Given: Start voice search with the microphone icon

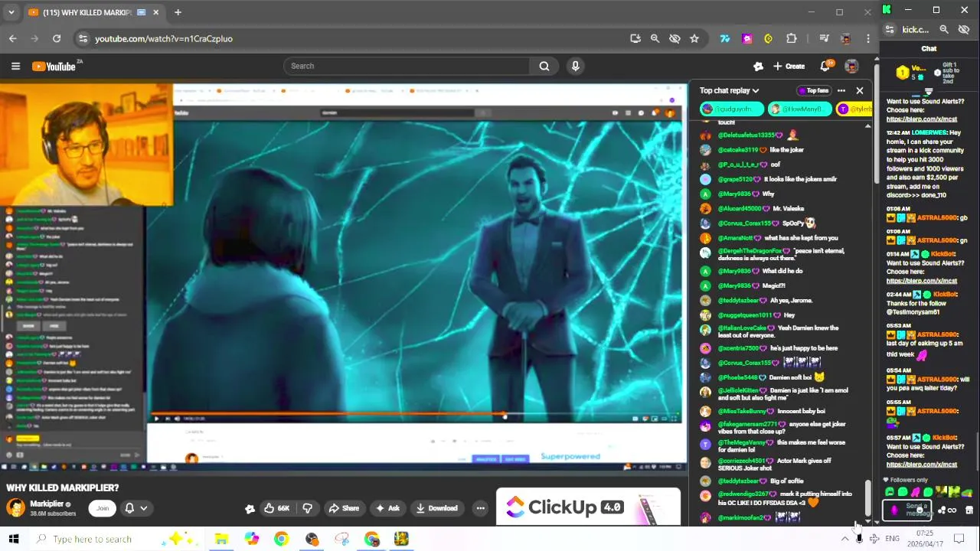Looking at the screenshot, I should (576, 66).
